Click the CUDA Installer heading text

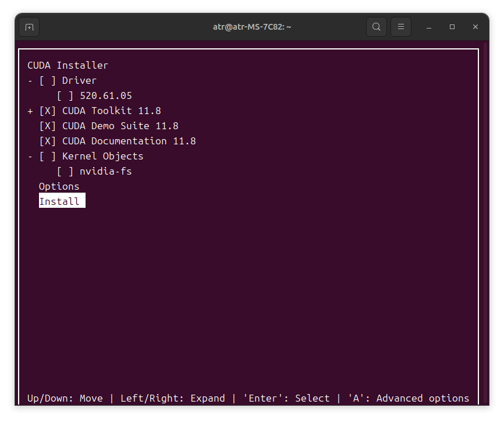tap(68, 66)
